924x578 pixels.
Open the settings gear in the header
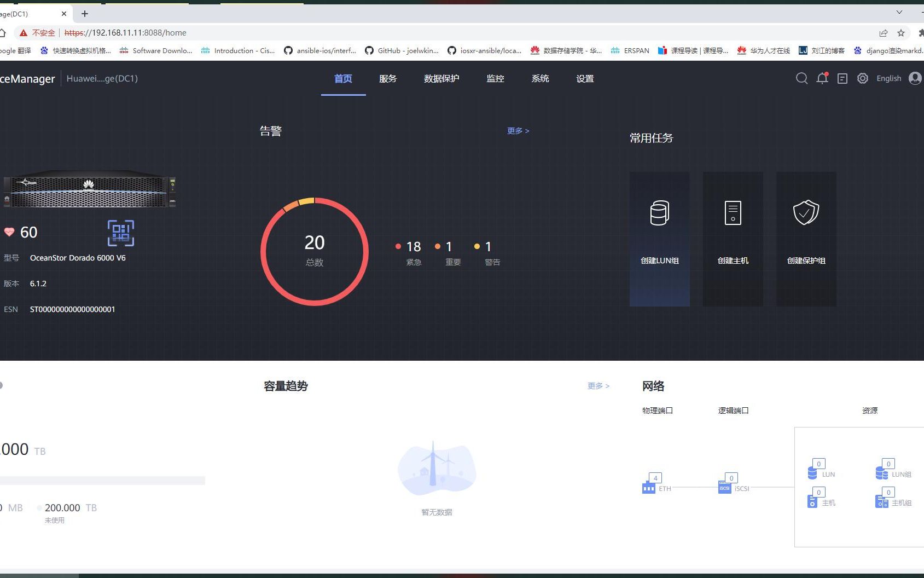click(x=863, y=78)
